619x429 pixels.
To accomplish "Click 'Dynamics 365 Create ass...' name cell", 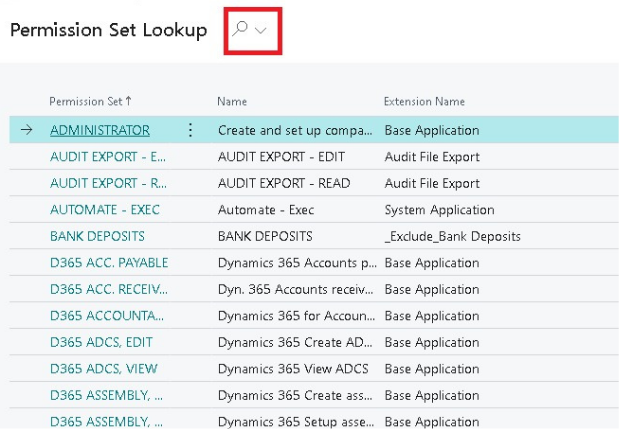I will (295, 395).
